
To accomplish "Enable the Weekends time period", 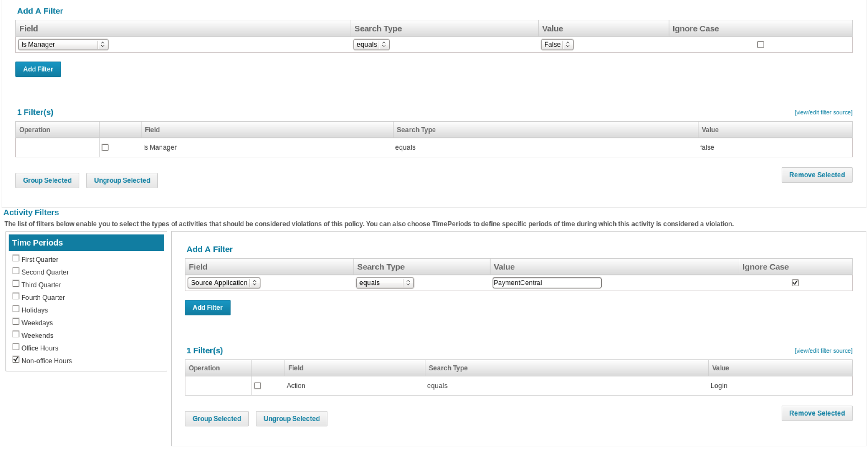I will (x=16, y=334).
